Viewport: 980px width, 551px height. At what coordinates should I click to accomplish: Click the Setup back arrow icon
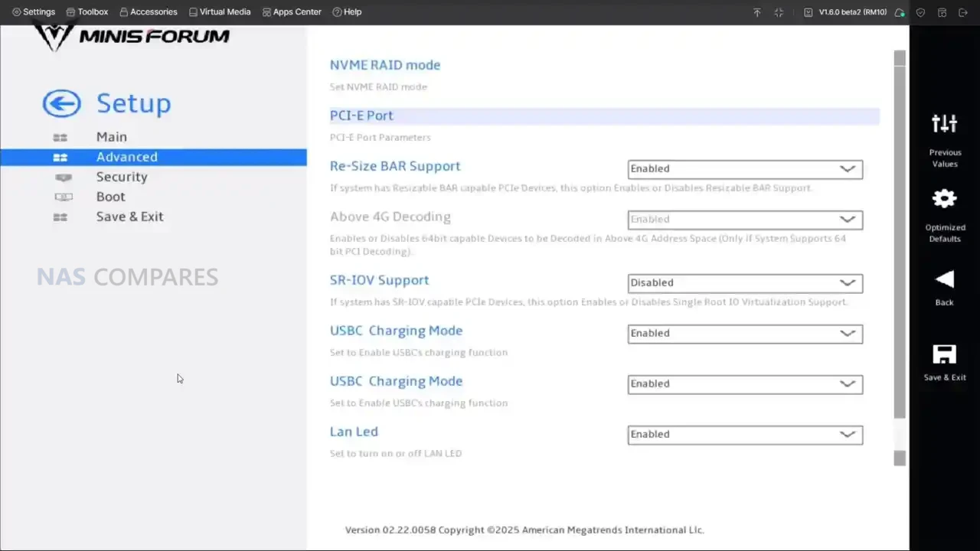click(61, 103)
